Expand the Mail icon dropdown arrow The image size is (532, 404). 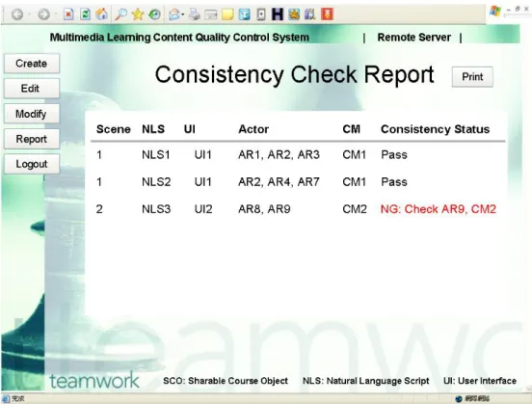pyautogui.click(x=182, y=14)
